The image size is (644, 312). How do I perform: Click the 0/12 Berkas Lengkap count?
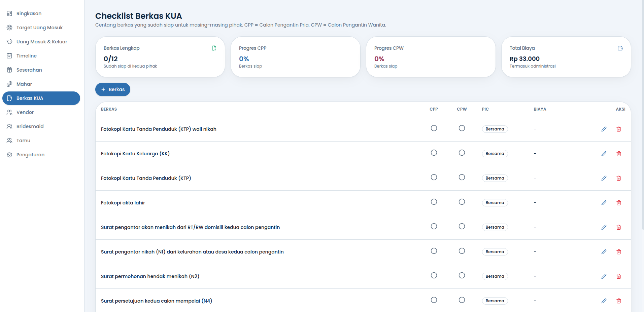point(111,59)
